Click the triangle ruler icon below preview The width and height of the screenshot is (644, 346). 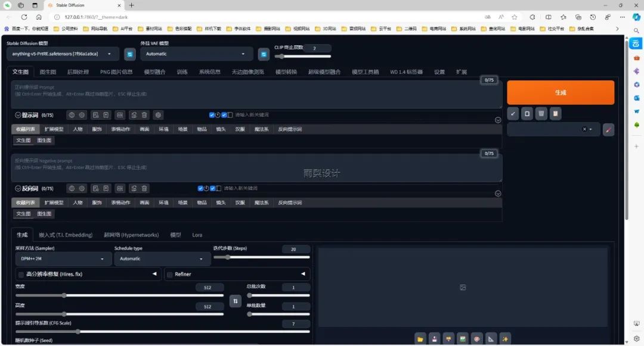click(491, 339)
